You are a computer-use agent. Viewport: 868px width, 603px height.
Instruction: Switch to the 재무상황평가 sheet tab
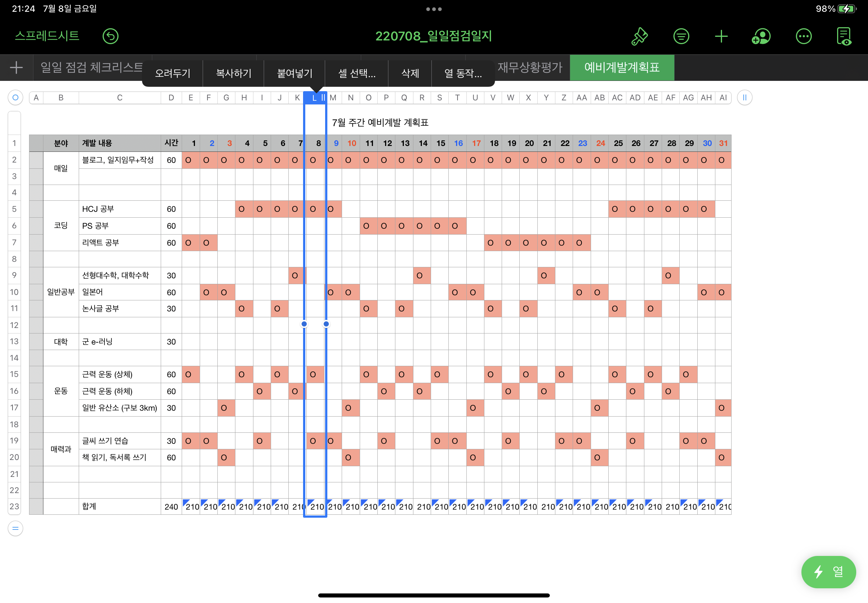click(x=530, y=67)
